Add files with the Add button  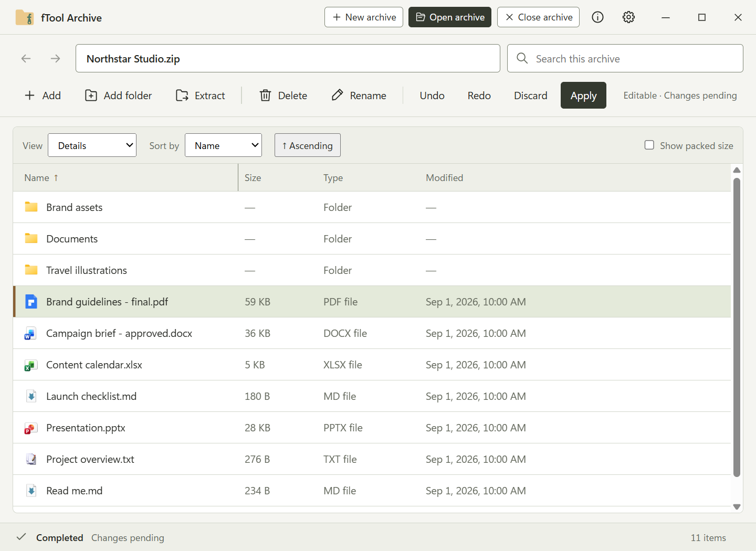tap(43, 96)
